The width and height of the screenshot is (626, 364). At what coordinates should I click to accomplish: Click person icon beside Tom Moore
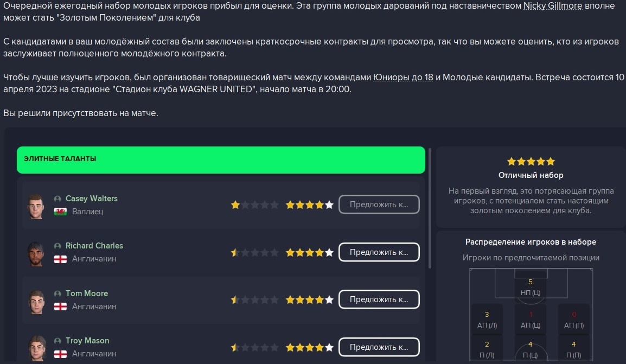click(58, 294)
